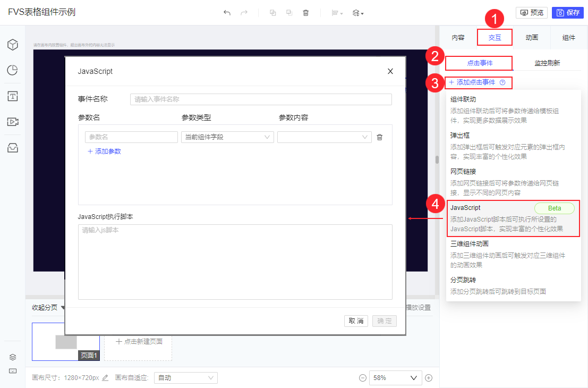The width and height of the screenshot is (588, 388).
Task: Expand the 当前组件字段 parameter type dropdown
Action: point(227,137)
